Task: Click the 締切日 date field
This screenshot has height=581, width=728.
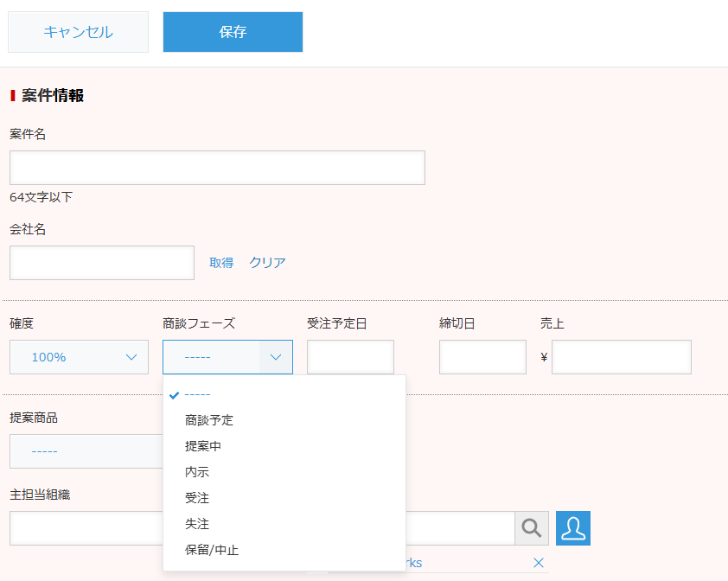Action: [482, 357]
